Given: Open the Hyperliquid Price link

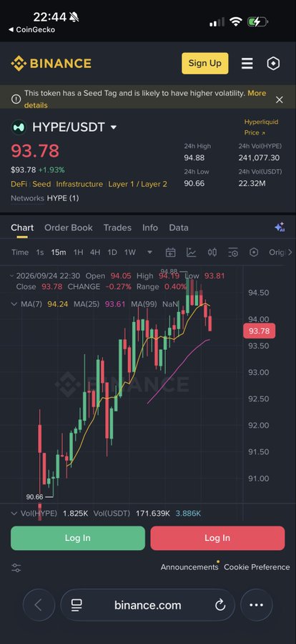Looking at the screenshot, I should (x=261, y=127).
